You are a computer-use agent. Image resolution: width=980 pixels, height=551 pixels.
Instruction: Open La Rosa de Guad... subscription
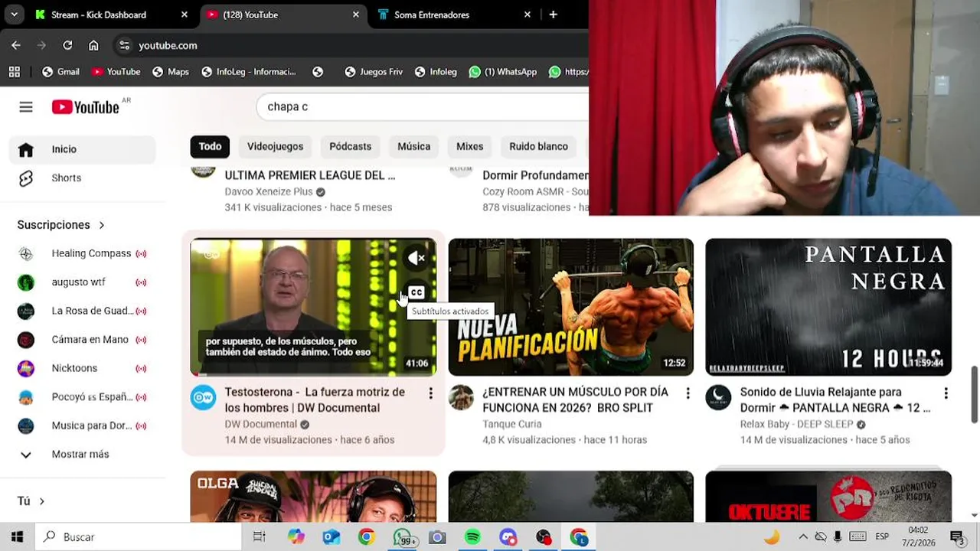[83, 311]
